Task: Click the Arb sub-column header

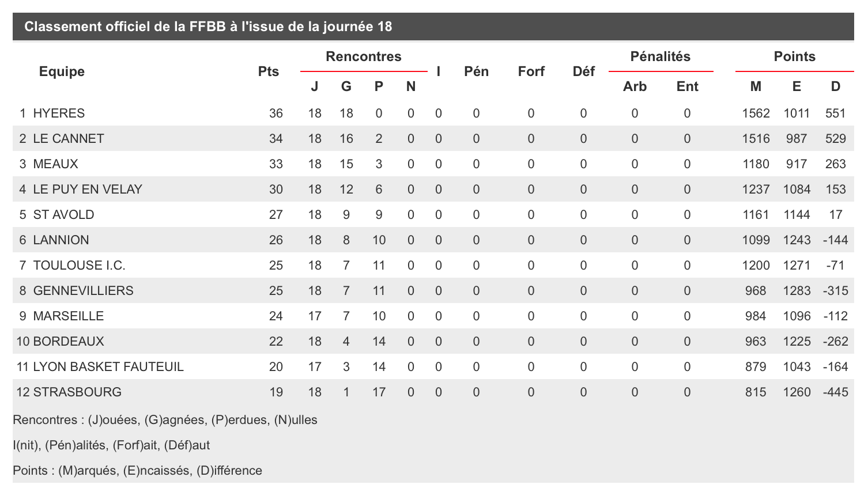Action: pos(635,86)
